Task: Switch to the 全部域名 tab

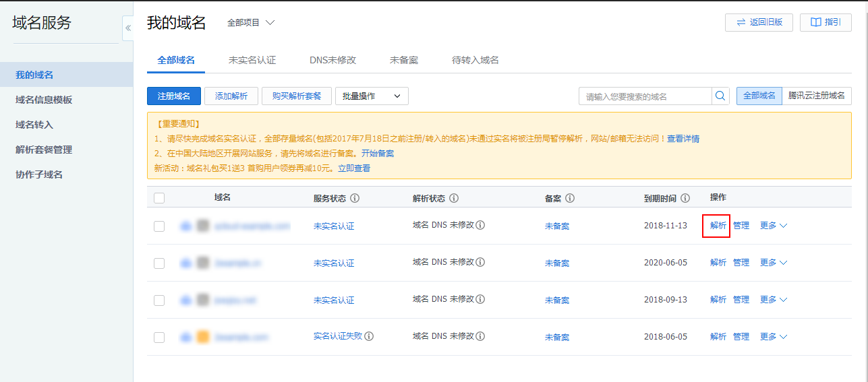Action: tap(176, 60)
